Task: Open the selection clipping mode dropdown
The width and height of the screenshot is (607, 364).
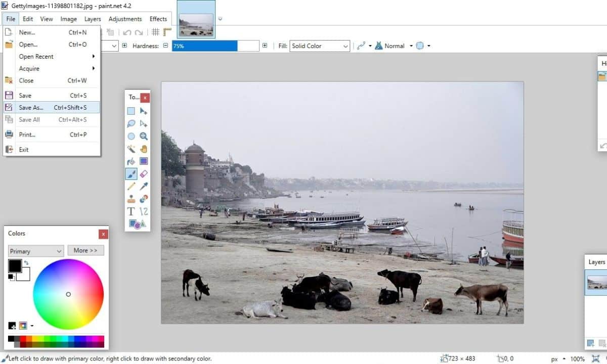Action: (423, 46)
